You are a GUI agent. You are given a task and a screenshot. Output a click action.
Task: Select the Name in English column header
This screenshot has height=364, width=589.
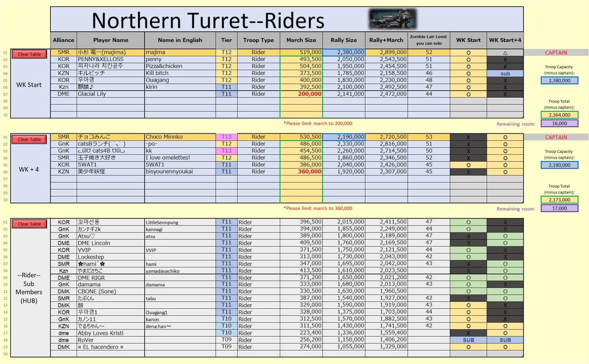pyautogui.click(x=180, y=40)
